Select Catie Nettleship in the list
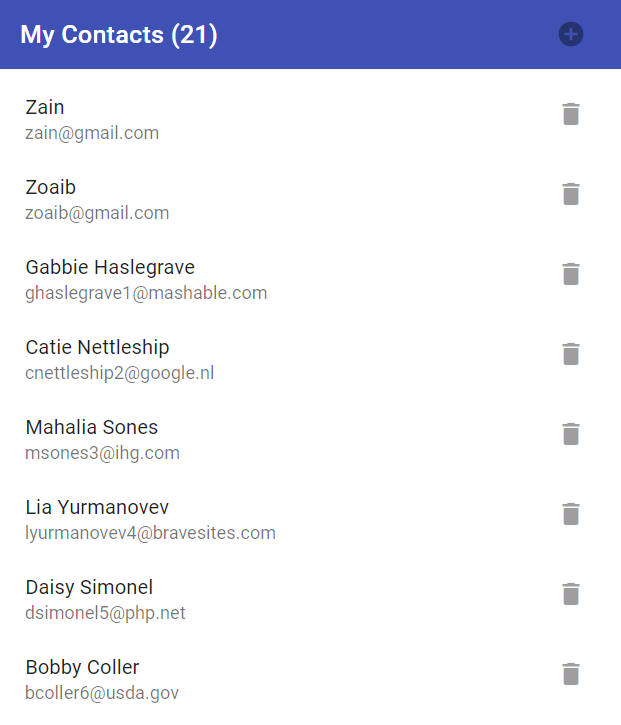 (97, 347)
